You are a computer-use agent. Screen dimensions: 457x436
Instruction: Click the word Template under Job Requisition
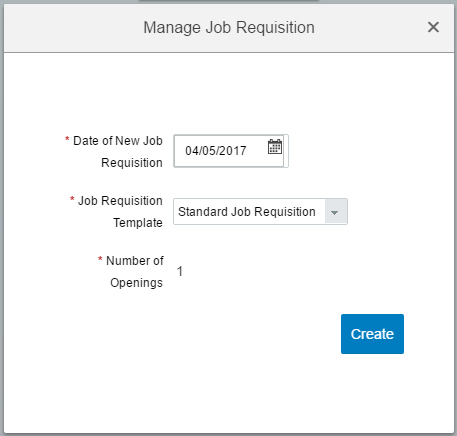pos(138,223)
